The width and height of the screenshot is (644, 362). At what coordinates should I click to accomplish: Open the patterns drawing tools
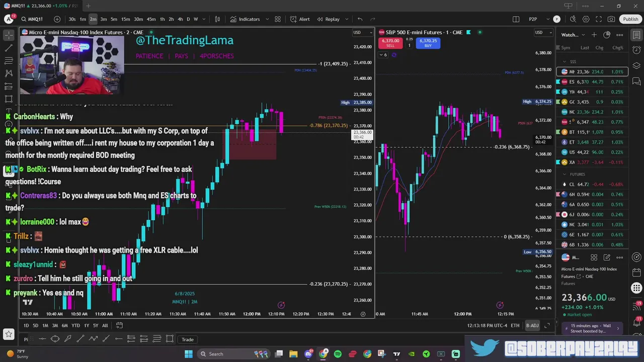[9, 73]
